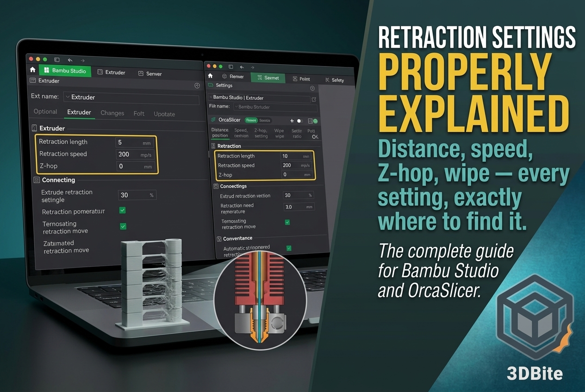585x392 pixels.
Task: Open the green Saxmet tab
Action: pyautogui.click(x=268, y=78)
